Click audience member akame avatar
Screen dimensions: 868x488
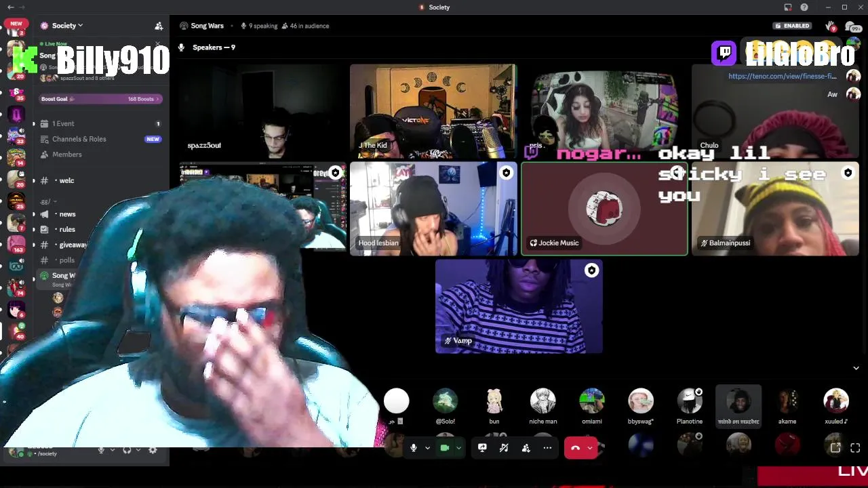coord(787,401)
